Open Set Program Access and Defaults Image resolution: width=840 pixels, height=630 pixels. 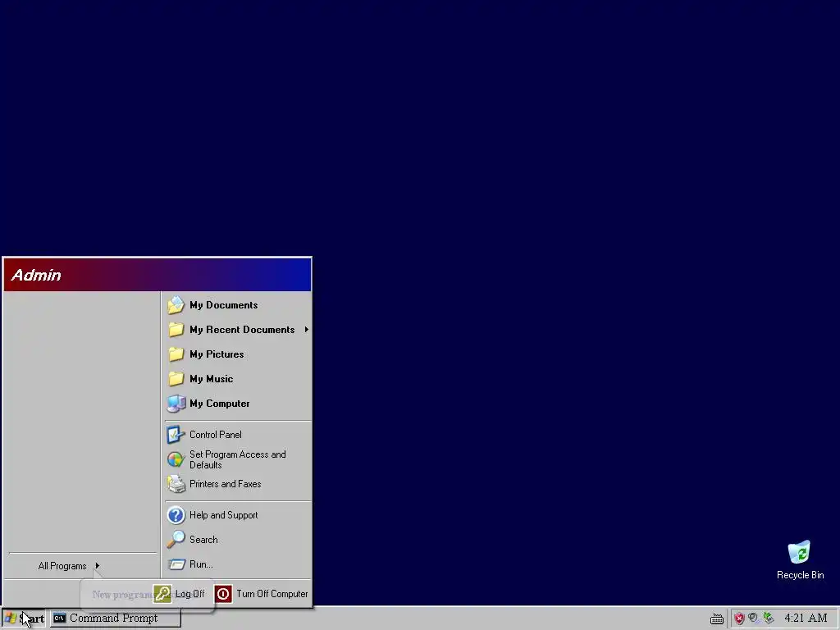click(238, 459)
